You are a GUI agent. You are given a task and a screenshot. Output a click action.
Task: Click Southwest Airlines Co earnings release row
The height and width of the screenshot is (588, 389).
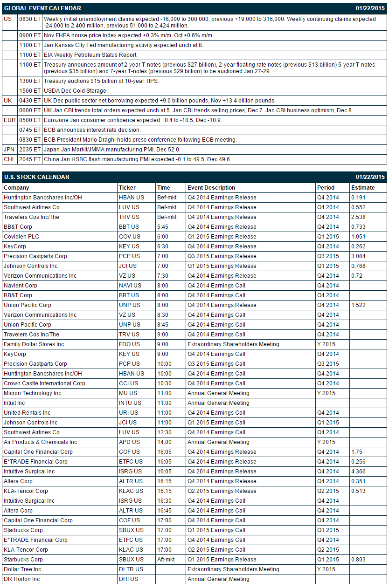pos(194,207)
